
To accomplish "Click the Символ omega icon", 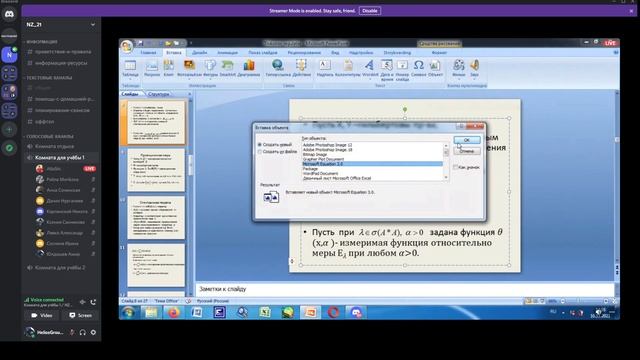I will (418, 68).
